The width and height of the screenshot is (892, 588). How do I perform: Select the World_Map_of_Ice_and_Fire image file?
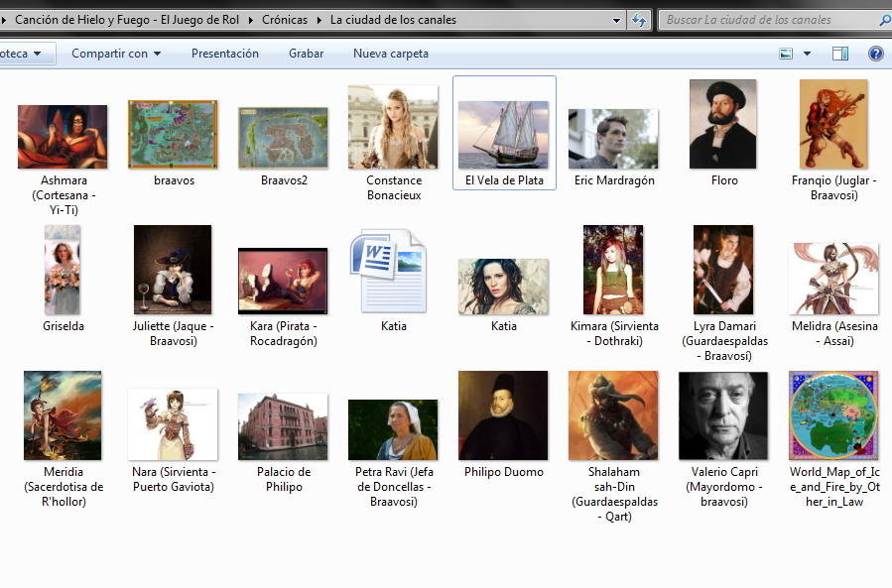pos(833,415)
